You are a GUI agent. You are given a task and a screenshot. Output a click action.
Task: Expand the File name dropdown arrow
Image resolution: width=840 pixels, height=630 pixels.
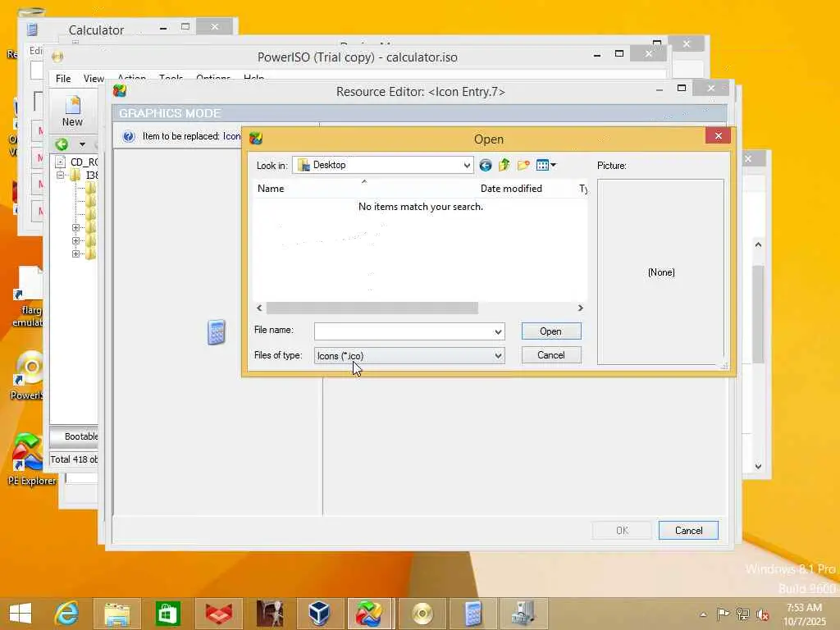pos(498,331)
